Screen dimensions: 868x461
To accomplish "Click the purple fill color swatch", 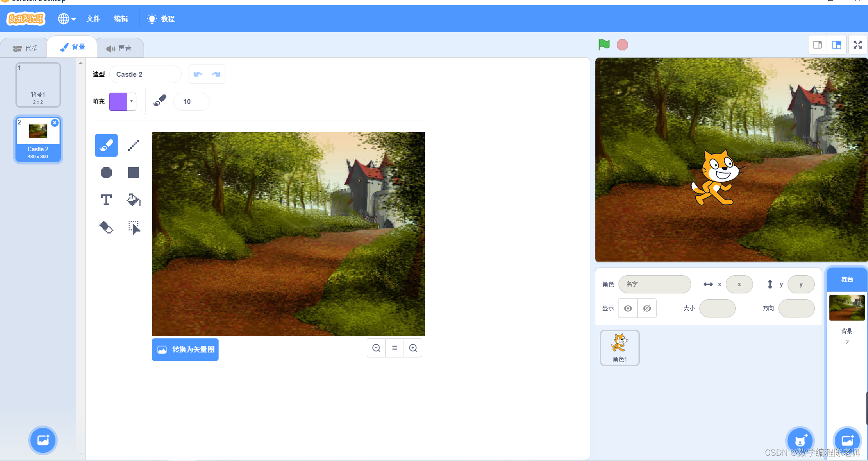I will click(x=118, y=102).
